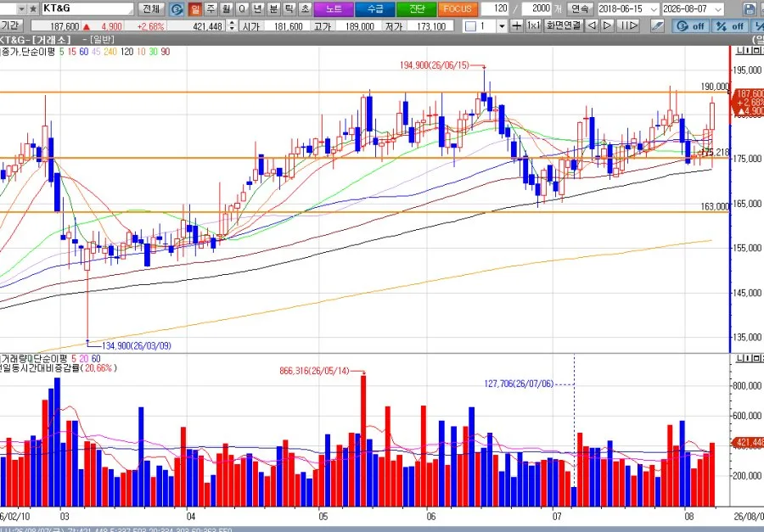Select the pencil drawing tool icon
The image size is (764, 532).
coord(657,25)
